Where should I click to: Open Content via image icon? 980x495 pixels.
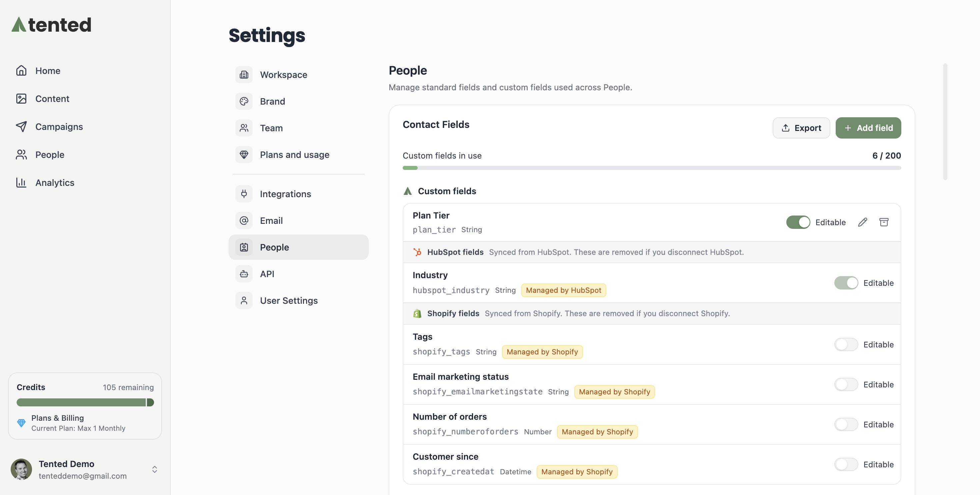(x=21, y=99)
